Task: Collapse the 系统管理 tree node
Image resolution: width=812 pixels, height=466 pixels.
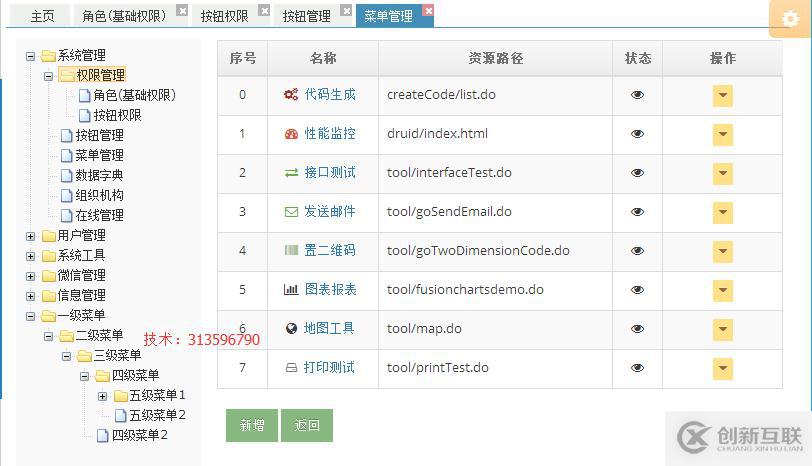Action: coord(31,56)
